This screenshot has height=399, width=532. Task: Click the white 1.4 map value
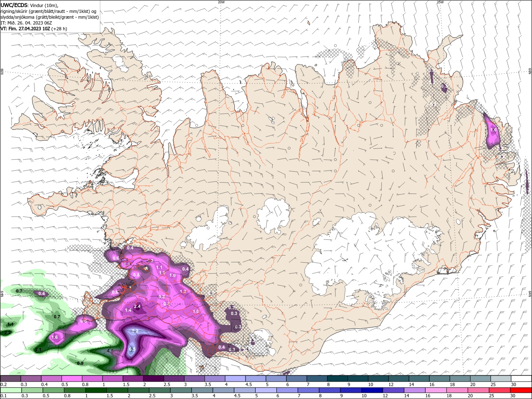[x=128, y=310]
